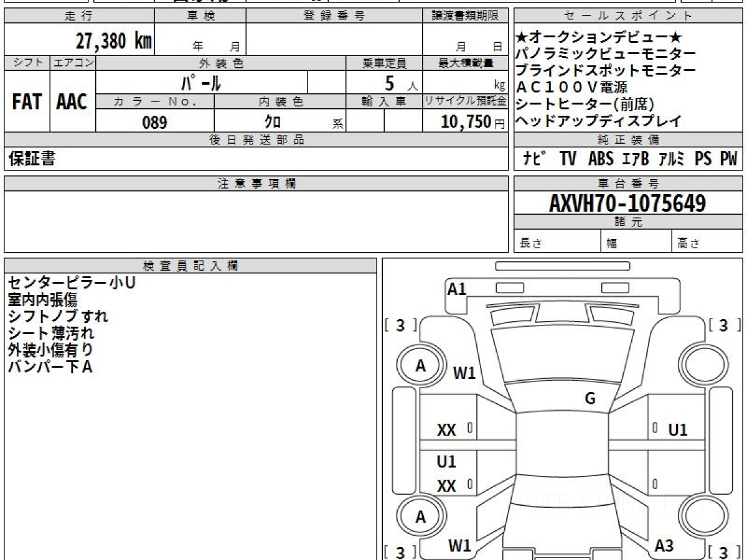
Task: Click the ナビ equipment label
Action: pyautogui.click(x=535, y=159)
